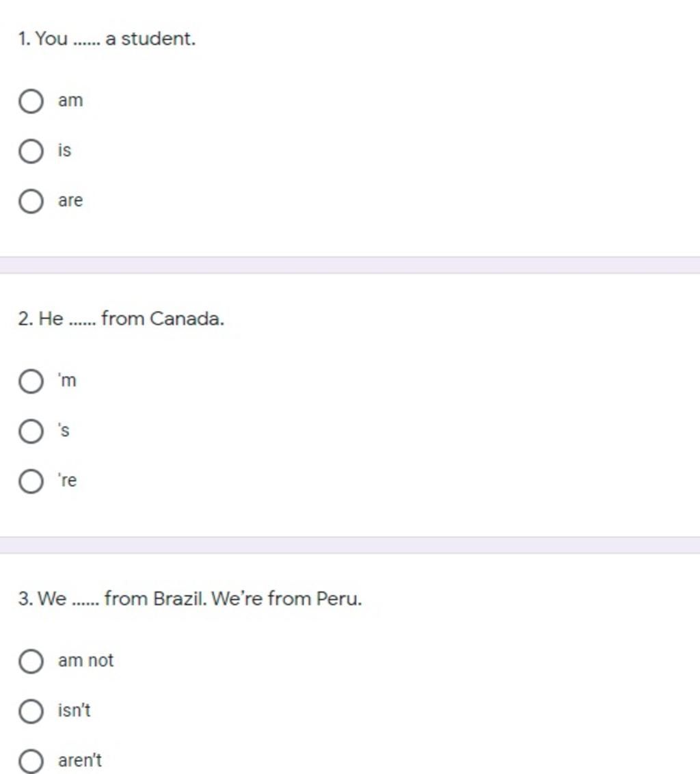700x774 pixels.
Task: Select the 'am not' radio button for question 3
Action: point(31,661)
